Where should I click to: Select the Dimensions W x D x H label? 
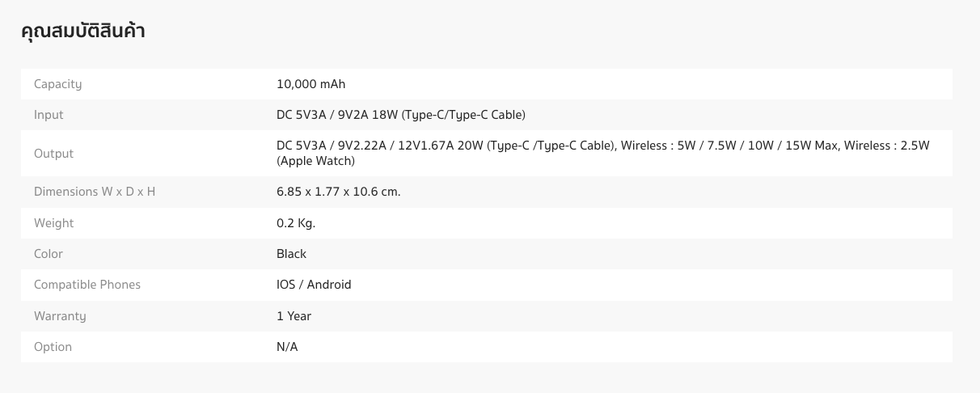point(95,192)
